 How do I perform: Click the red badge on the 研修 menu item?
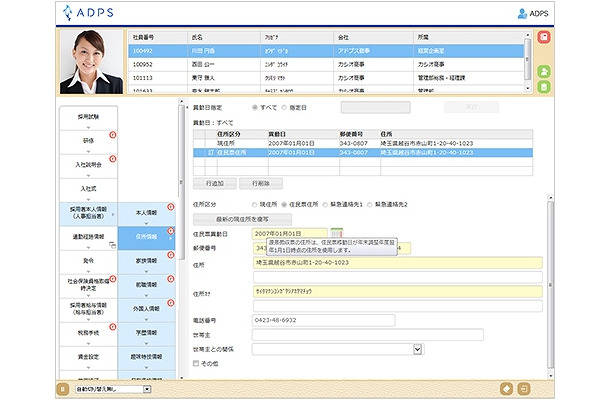[113, 135]
